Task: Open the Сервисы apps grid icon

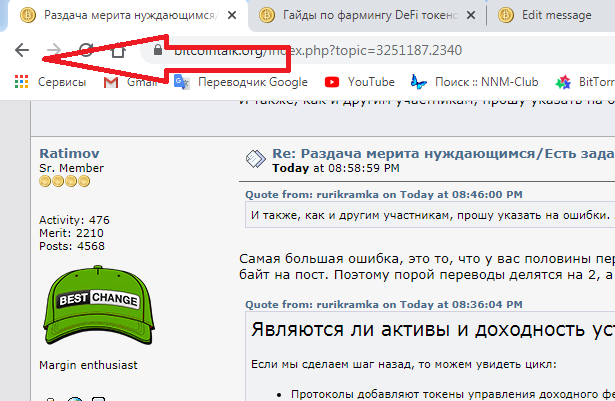Action: pos(22,82)
